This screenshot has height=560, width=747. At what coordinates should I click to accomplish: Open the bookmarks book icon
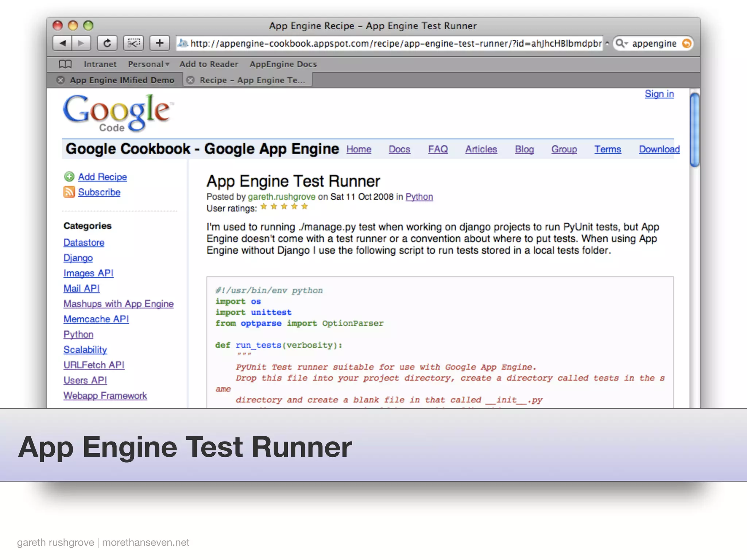[x=65, y=64]
